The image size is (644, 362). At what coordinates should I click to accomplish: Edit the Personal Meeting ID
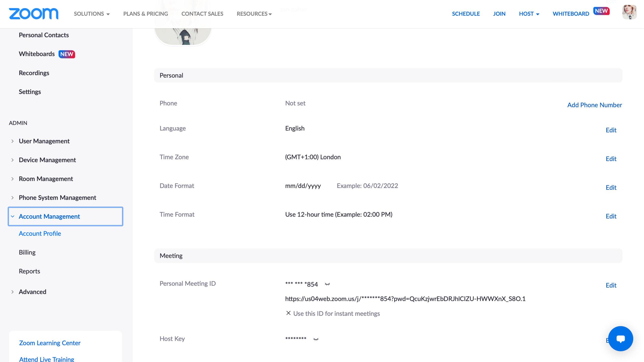click(x=611, y=285)
